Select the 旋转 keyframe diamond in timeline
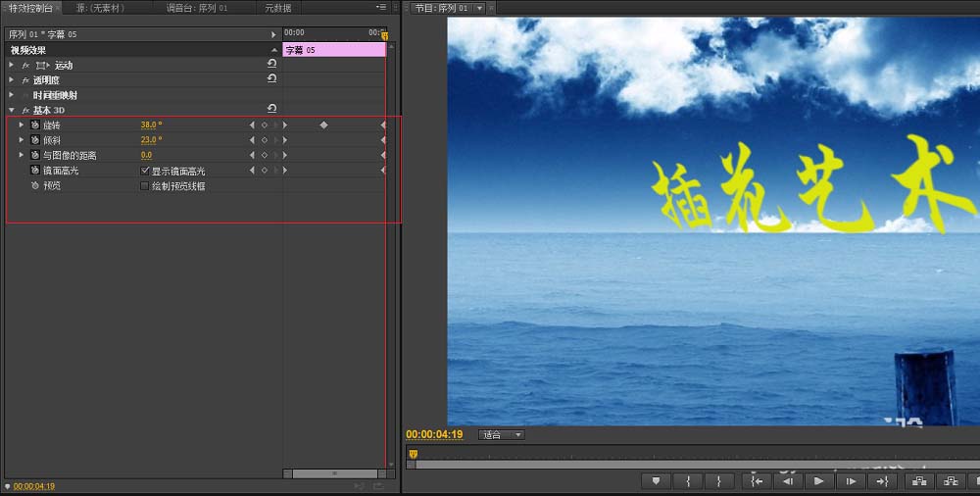Image resolution: width=980 pixels, height=496 pixels. [323, 125]
